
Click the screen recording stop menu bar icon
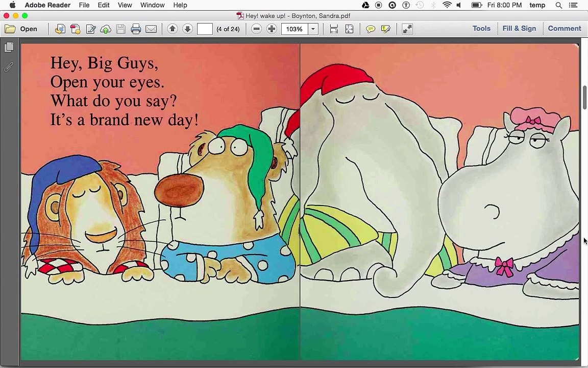coord(378,5)
